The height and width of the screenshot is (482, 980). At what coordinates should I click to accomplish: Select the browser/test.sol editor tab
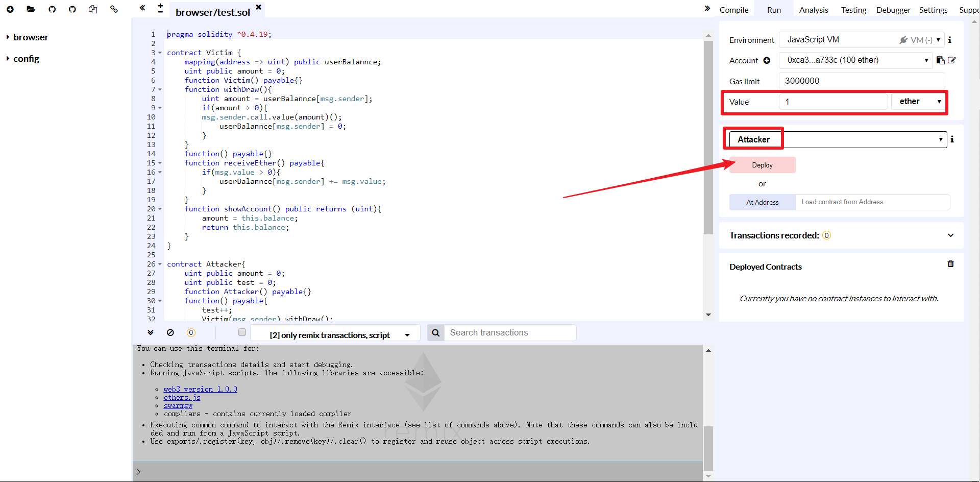[x=213, y=12]
